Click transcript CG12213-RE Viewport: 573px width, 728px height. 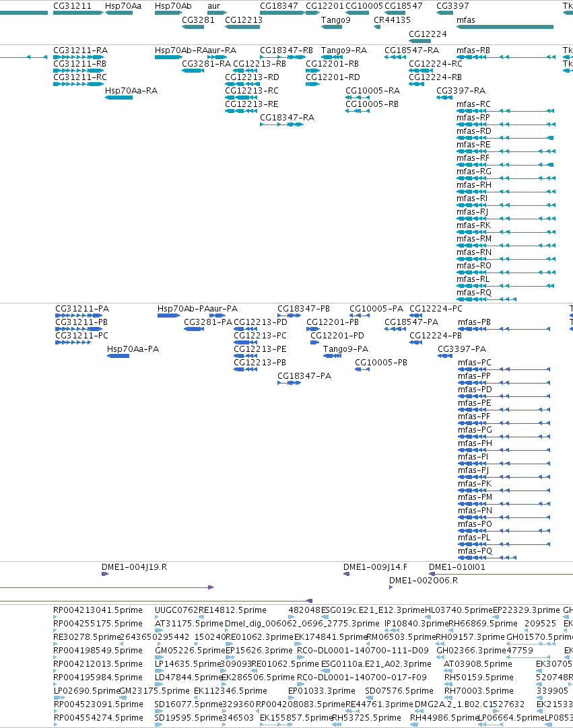pyautogui.click(x=242, y=111)
